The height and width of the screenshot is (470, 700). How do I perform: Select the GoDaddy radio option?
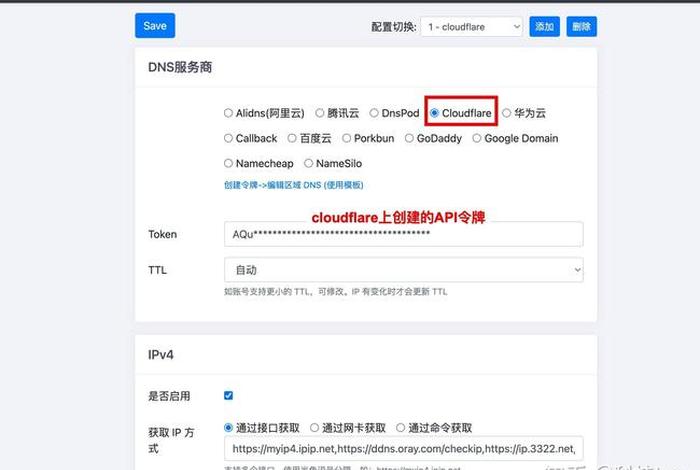point(409,138)
